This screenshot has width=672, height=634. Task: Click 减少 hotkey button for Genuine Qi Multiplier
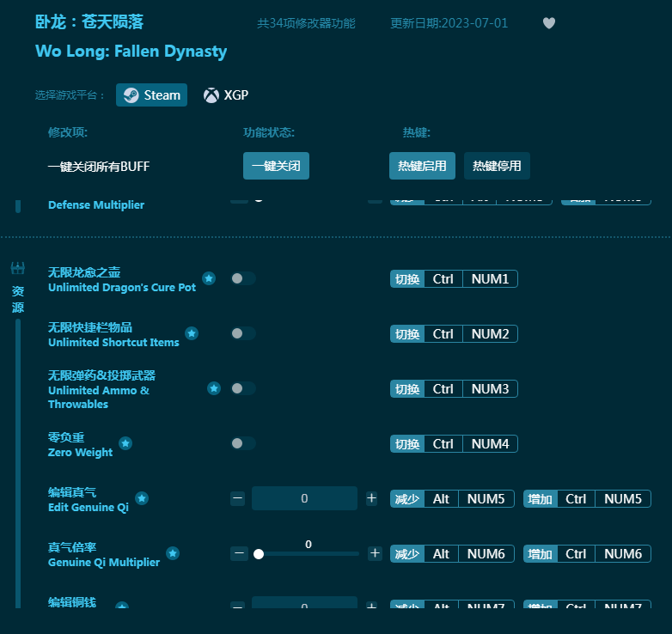pyautogui.click(x=407, y=554)
